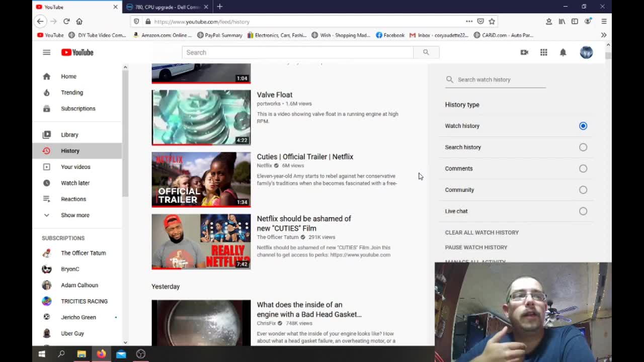Open the Firefox library icon
Screen dimensions: 644x362
561,21
